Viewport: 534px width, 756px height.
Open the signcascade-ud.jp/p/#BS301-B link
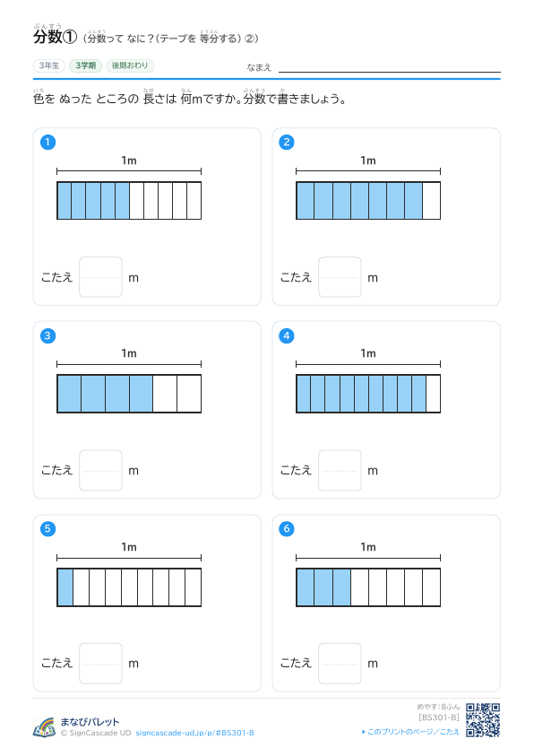(x=194, y=733)
